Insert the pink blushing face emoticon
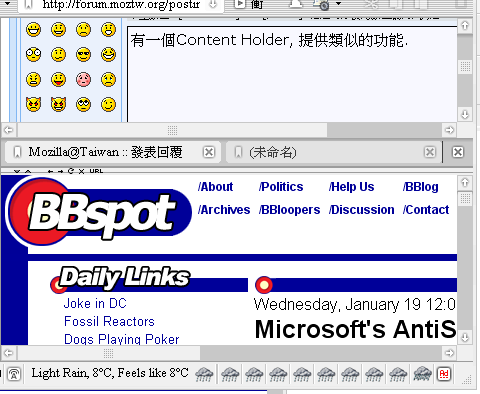This screenshot has height=394, width=480. [83, 80]
